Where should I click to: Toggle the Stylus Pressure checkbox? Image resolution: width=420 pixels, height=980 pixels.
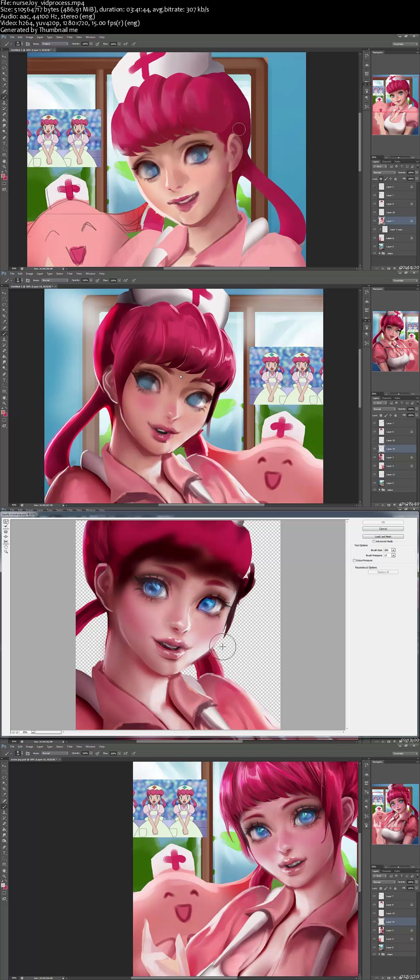354,560
